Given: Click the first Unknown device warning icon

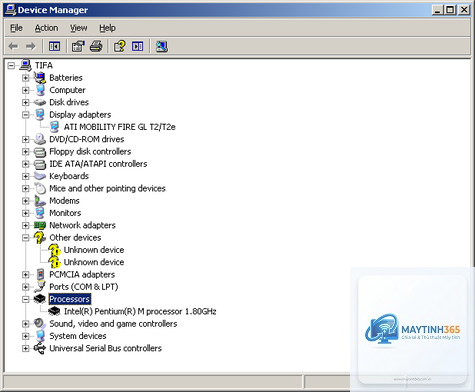Looking at the screenshot, I should click(x=54, y=250).
